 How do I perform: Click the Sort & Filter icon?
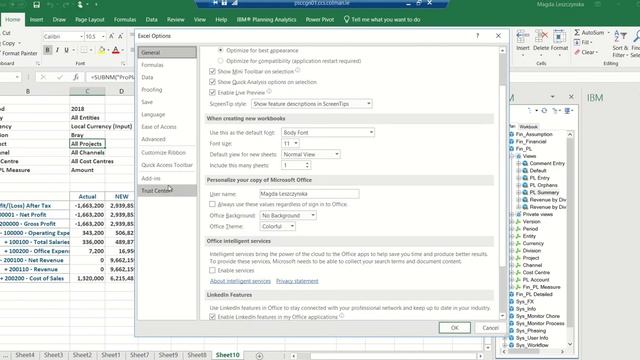click(620, 37)
